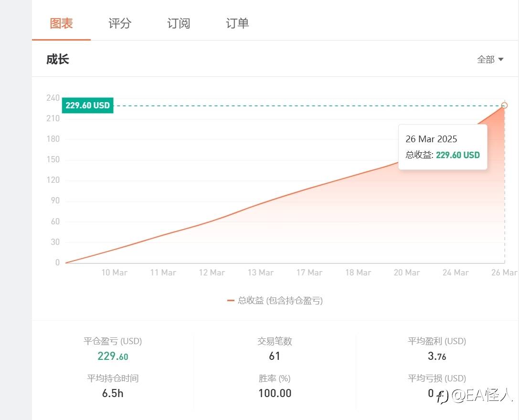This screenshot has width=519, height=420.
Task: Click the 交易笔数 count 61
Action: tap(275, 356)
